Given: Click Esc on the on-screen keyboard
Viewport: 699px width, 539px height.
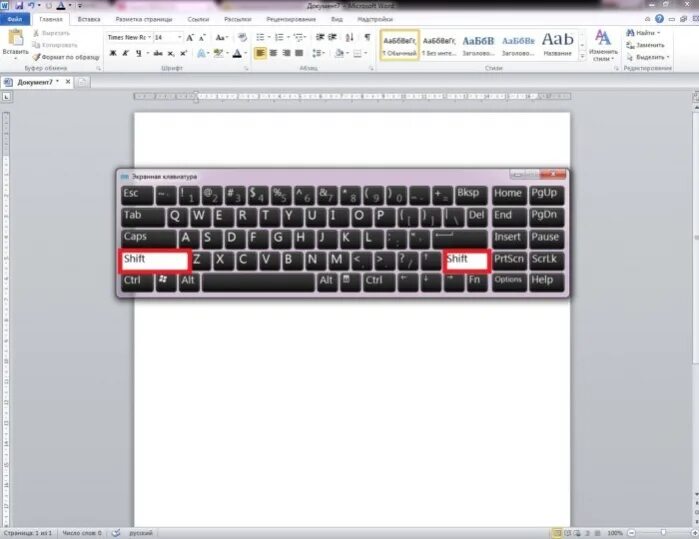Looking at the screenshot, I should point(137,195).
